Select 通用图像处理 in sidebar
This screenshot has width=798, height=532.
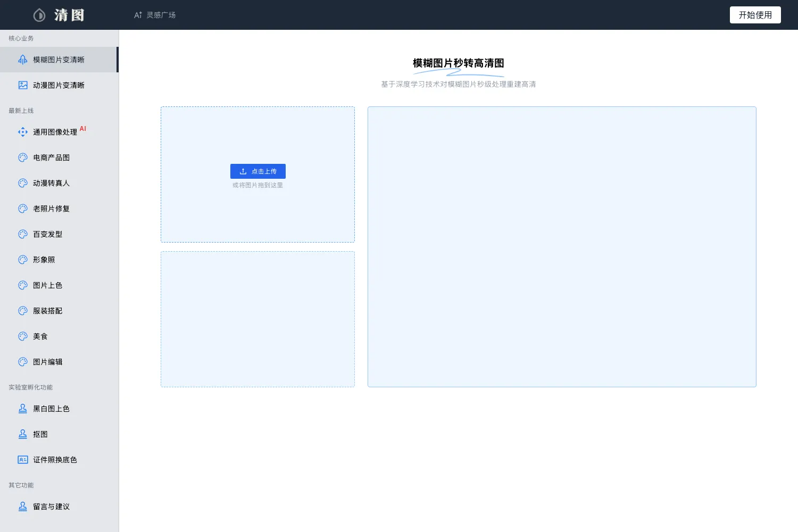[x=59, y=132]
